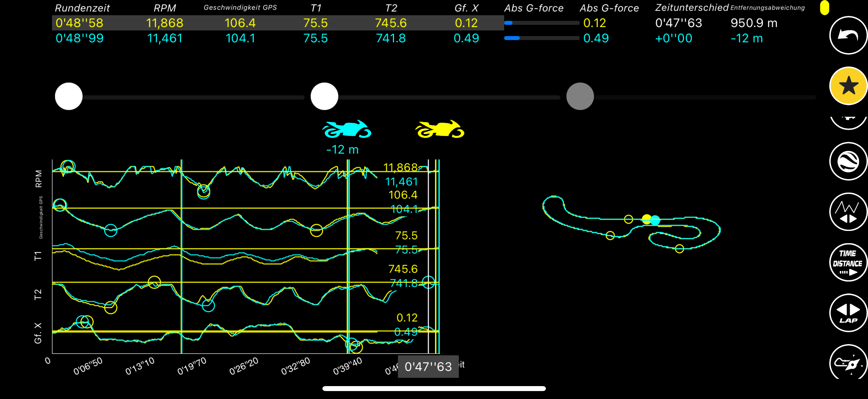Viewport: 868px width, 399px height.
Task: Open the track map compass icon
Action: point(848,363)
